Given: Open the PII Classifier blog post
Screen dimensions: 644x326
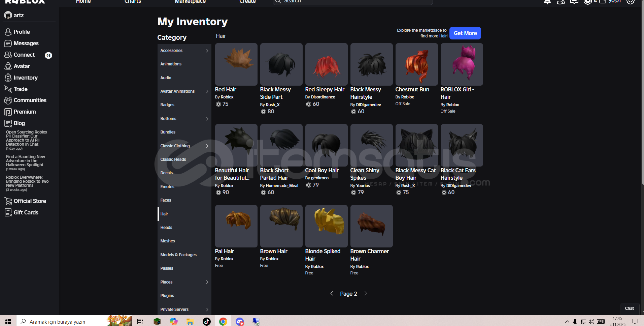Looking at the screenshot, I should 27,138.
